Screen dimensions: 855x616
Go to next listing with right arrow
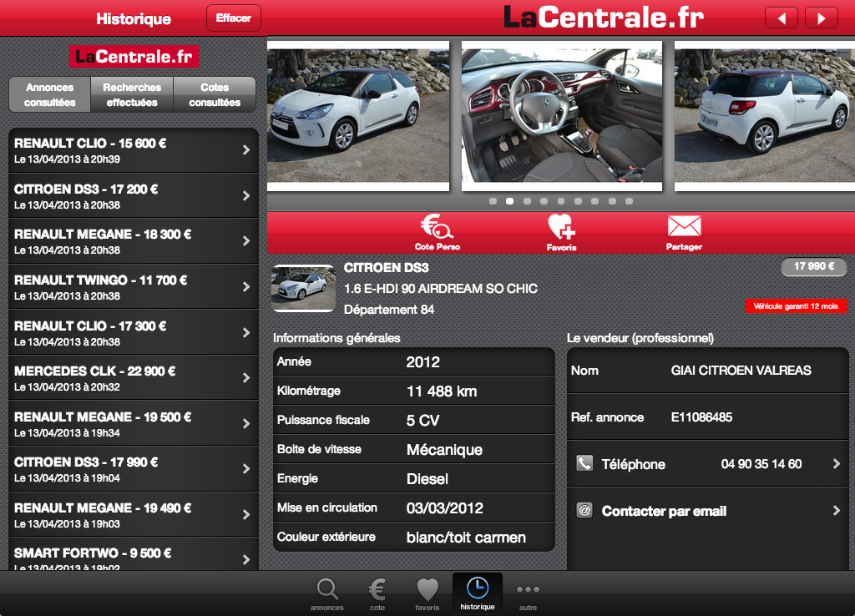(x=822, y=18)
